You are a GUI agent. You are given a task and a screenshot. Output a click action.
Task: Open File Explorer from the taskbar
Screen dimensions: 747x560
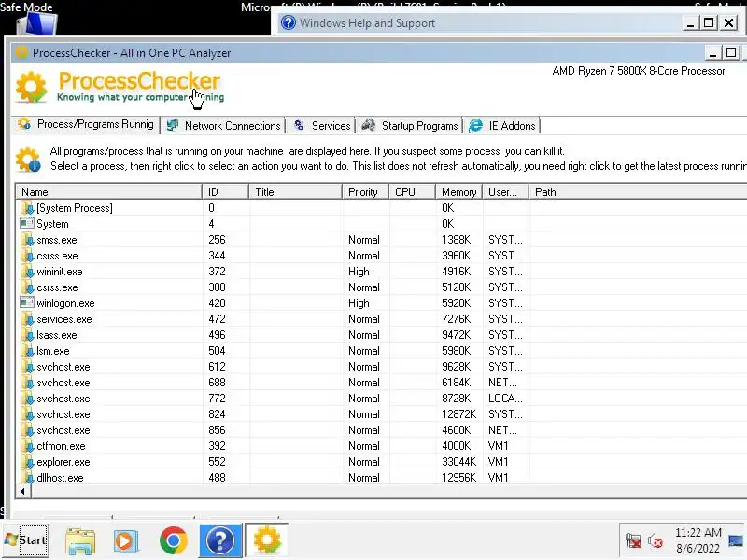pyautogui.click(x=80, y=541)
